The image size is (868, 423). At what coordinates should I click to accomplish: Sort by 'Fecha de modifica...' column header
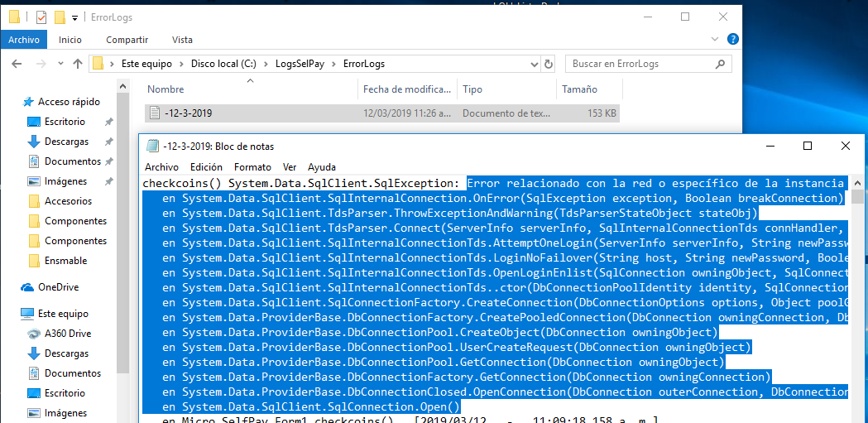pos(407,89)
